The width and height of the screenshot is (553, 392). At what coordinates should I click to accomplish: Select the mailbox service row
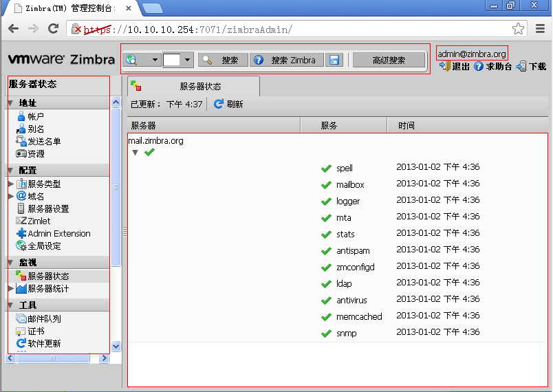coord(338,184)
